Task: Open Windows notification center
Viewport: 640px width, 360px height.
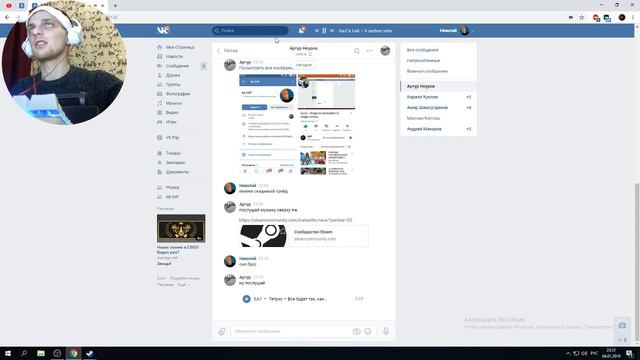Action: click(x=629, y=353)
